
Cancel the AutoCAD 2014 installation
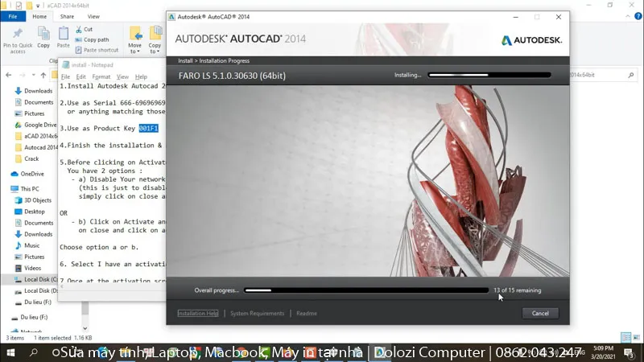point(540,313)
